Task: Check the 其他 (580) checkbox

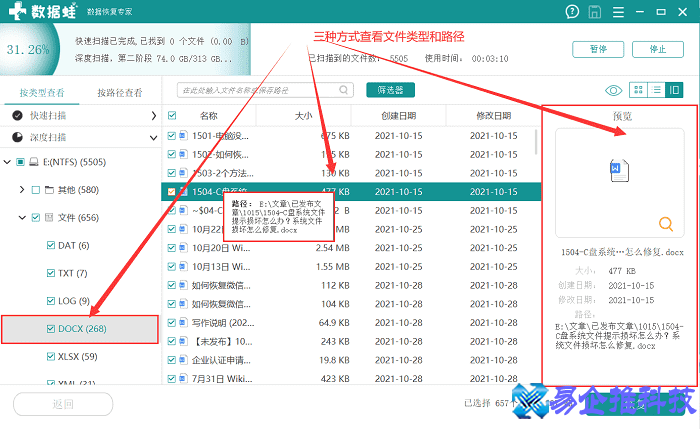Action: click(x=36, y=190)
